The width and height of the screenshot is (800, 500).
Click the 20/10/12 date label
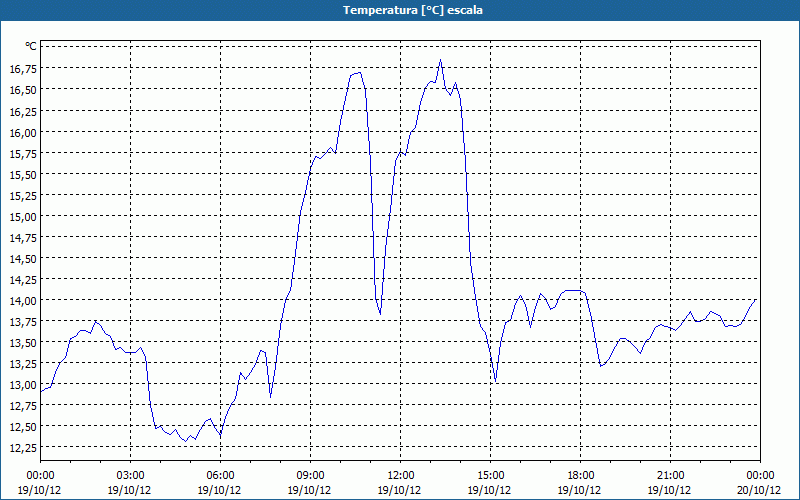point(759,490)
